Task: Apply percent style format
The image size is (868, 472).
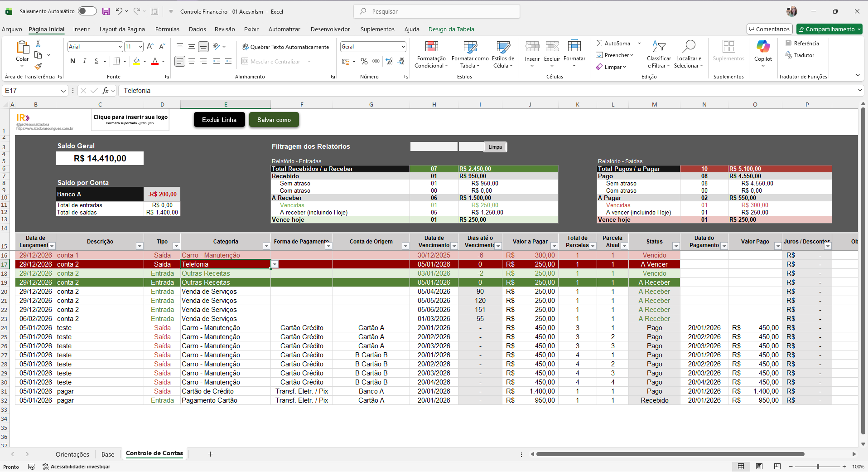Action: point(364,61)
